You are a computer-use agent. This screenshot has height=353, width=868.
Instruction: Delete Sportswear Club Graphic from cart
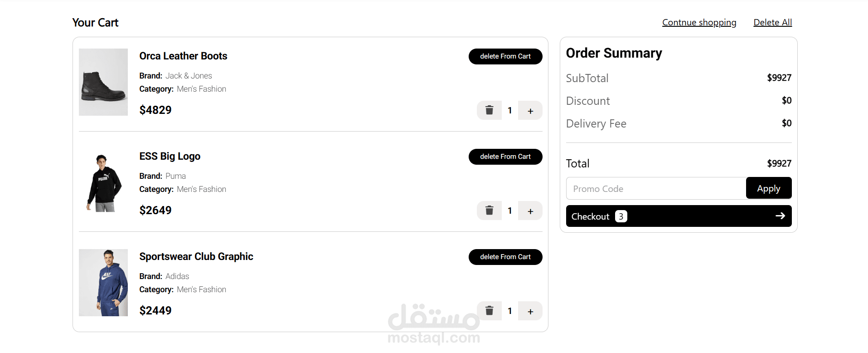[505, 257]
